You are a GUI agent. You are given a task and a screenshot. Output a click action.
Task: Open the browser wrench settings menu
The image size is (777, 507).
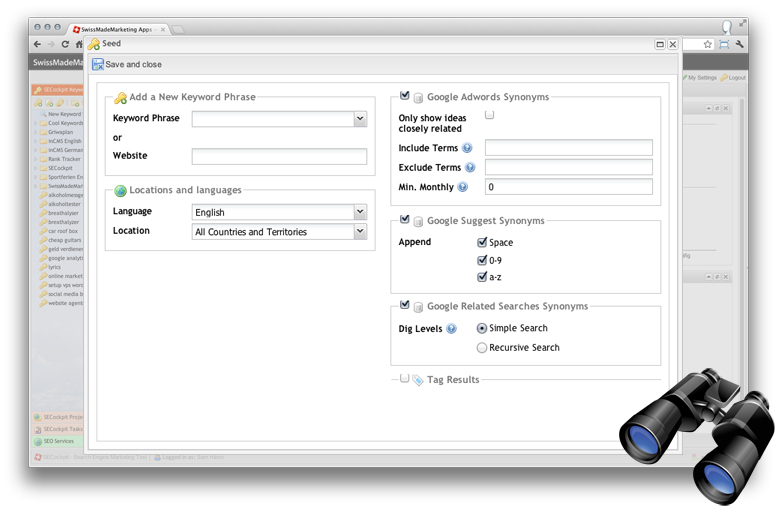[x=739, y=44]
